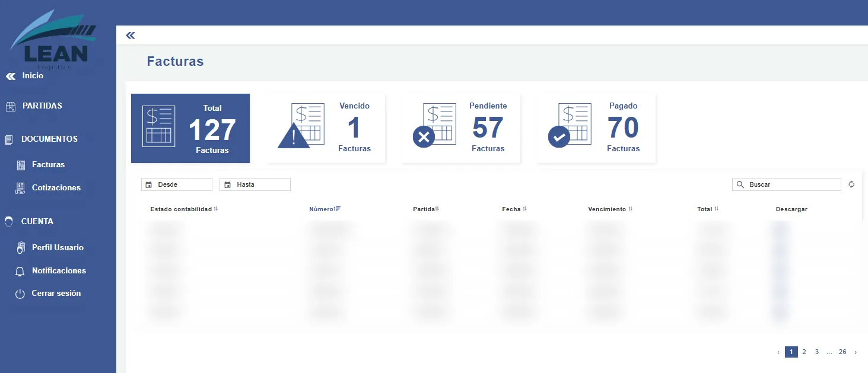Click the Perfil Usuario icon
868x373 pixels.
[x=21, y=248]
